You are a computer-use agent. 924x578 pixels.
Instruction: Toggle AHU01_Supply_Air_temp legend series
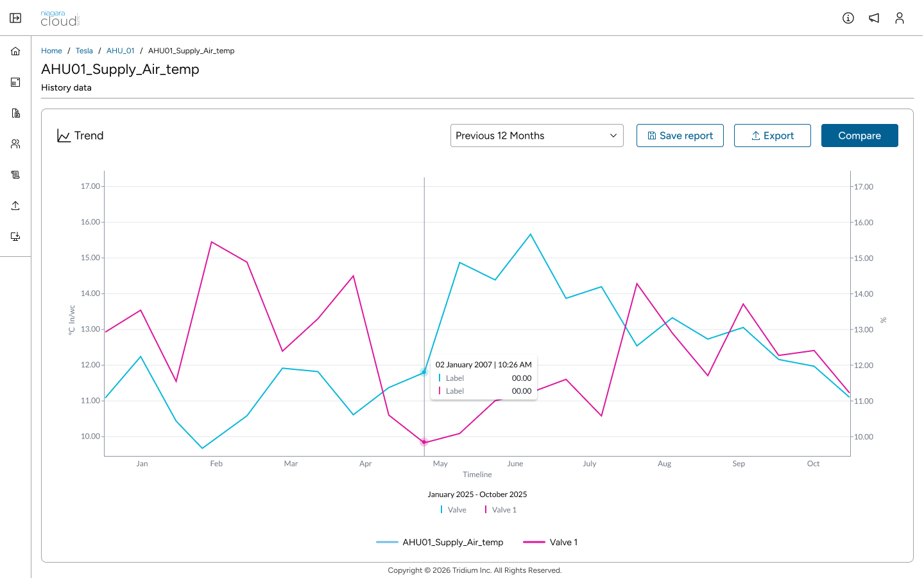click(x=440, y=542)
